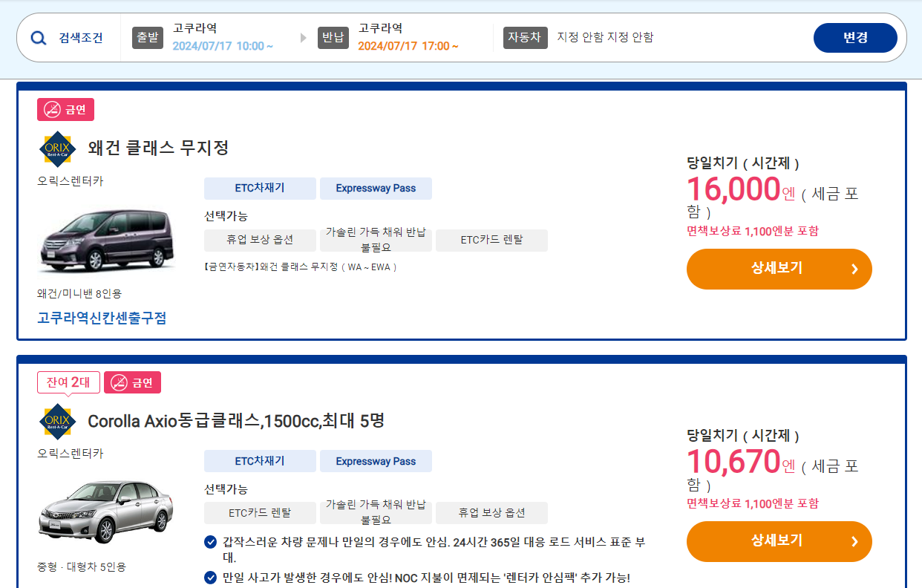This screenshot has width=922, height=588.
Task: Click 휴업 보상 옵션 on the Corolla listing
Action: 491,512
